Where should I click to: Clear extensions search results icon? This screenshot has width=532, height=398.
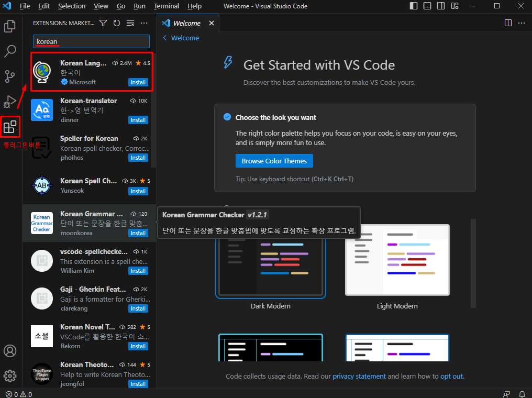[x=130, y=23]
